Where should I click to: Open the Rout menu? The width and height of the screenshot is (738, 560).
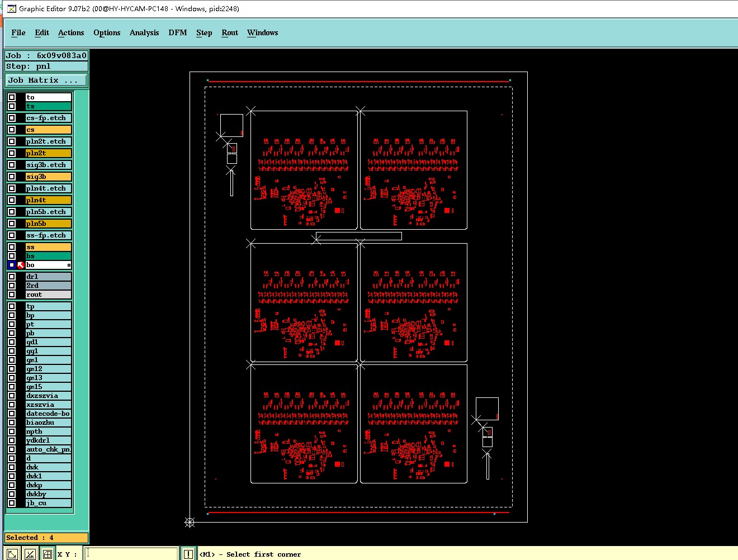(230, 32)
